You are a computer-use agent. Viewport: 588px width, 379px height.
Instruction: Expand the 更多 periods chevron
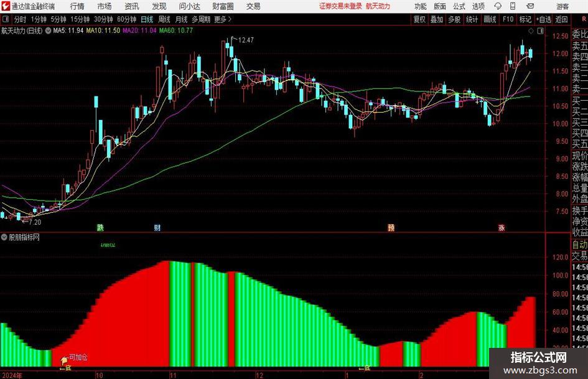(x=230, y=19)
